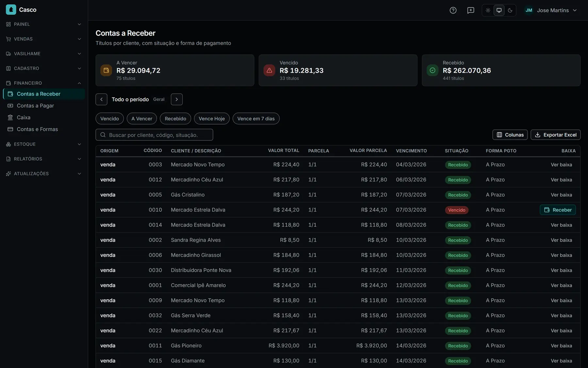Open Caixa menu item
588x368 pixels.
44,117
